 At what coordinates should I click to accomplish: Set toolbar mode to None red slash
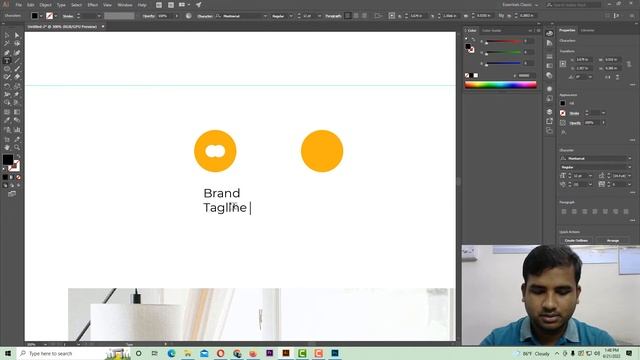(x=18, y=178)
